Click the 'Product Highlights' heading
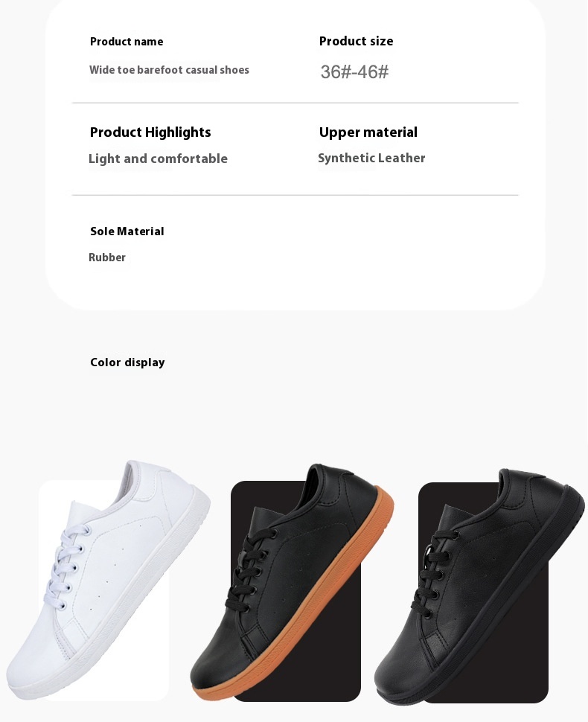The image size is (588, 722). point(150,132)
